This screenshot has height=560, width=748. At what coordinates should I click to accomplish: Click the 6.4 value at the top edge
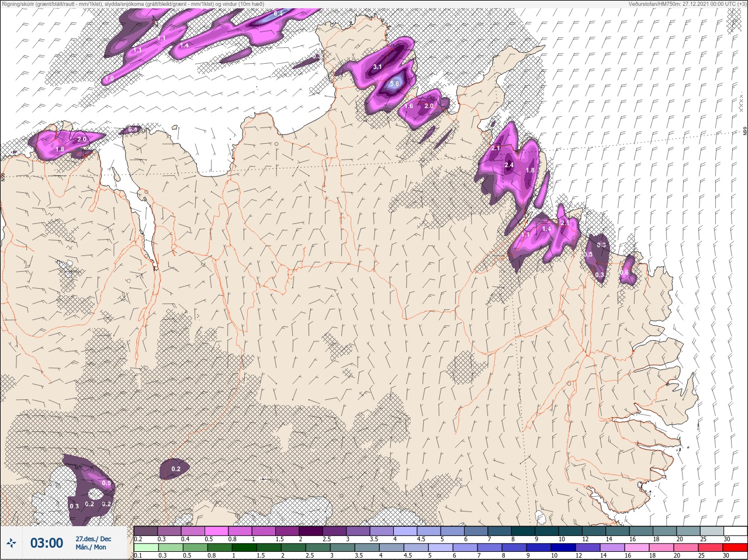point(278,13)
